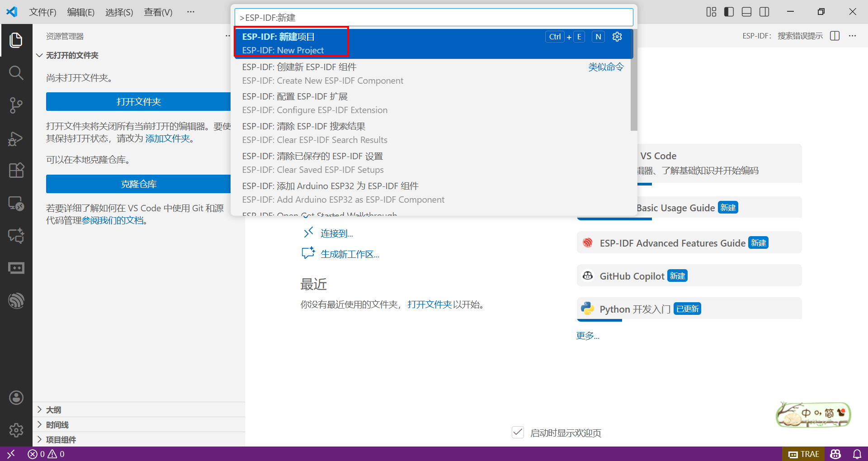Open more actions menu in editor title area

pyautogui.click(x=852, y=36)
